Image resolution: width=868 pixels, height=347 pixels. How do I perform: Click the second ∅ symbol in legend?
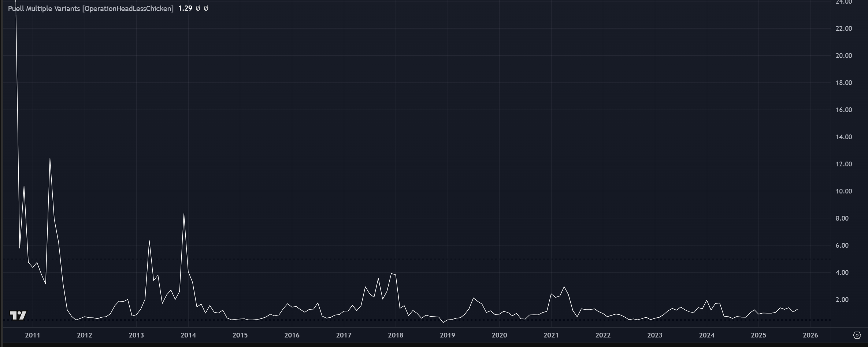pos(206,8)
